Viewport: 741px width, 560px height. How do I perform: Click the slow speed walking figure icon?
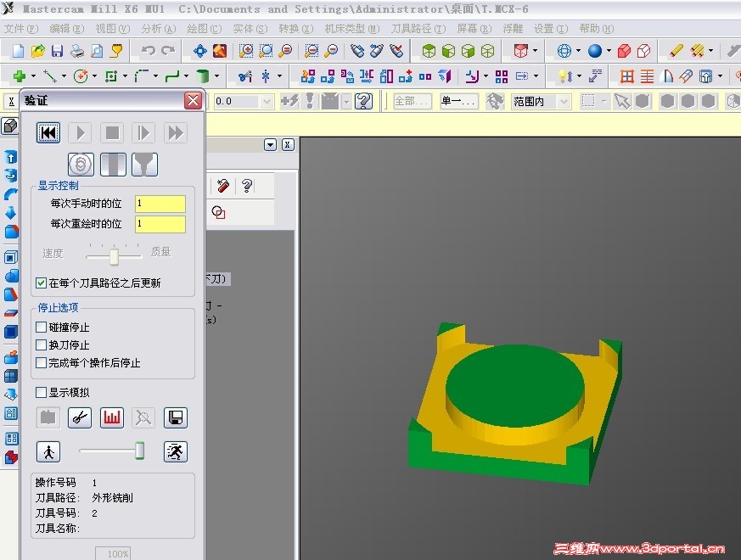pos(48,451)
